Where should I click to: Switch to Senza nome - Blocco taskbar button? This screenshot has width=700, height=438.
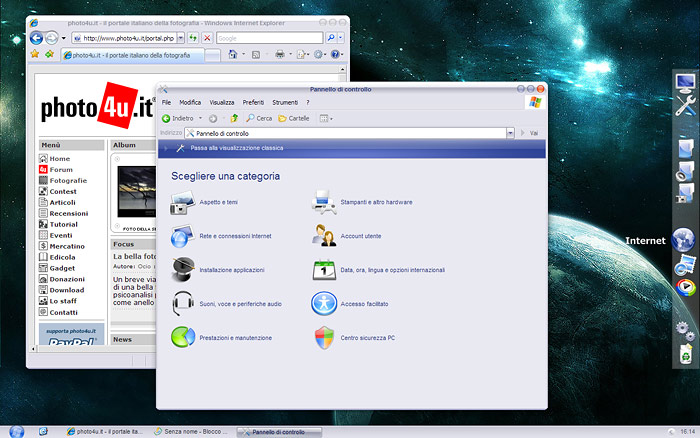(191, 432)
